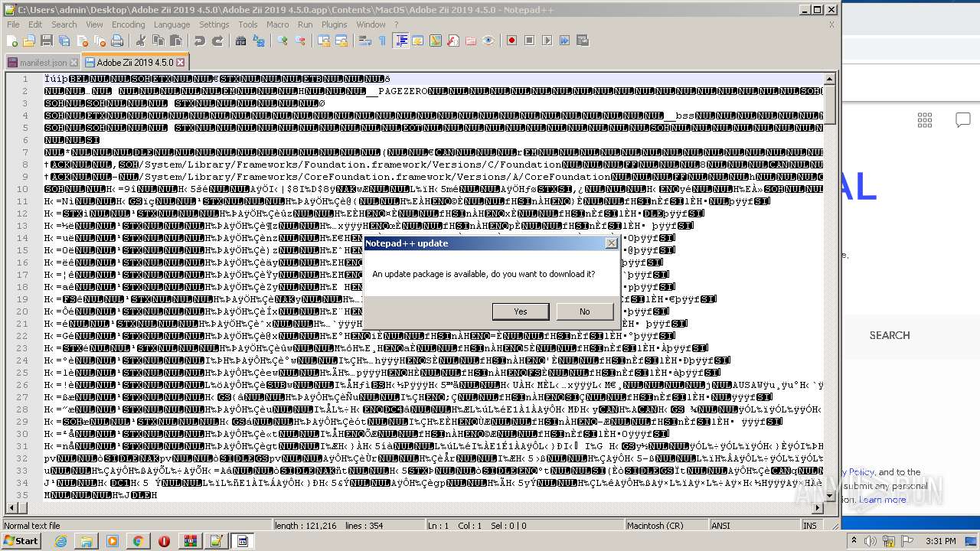Click the Open file toolbar icon

click(29, 41)
